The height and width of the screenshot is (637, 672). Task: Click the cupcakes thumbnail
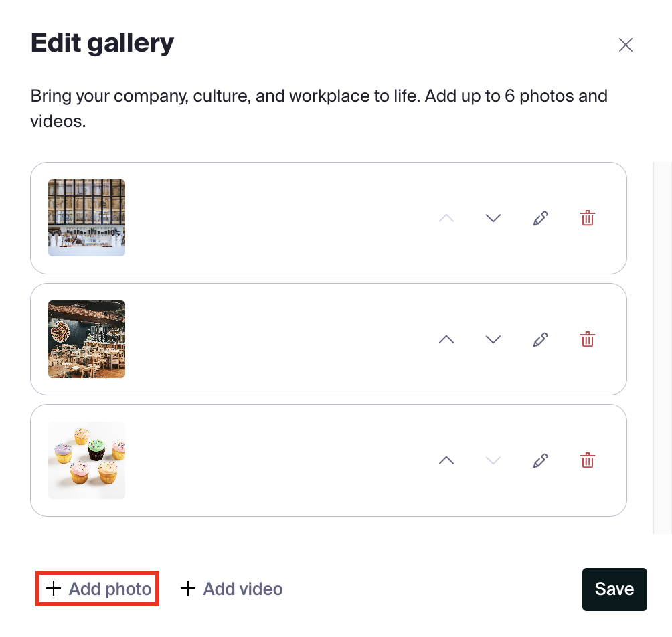click(86, 460)
